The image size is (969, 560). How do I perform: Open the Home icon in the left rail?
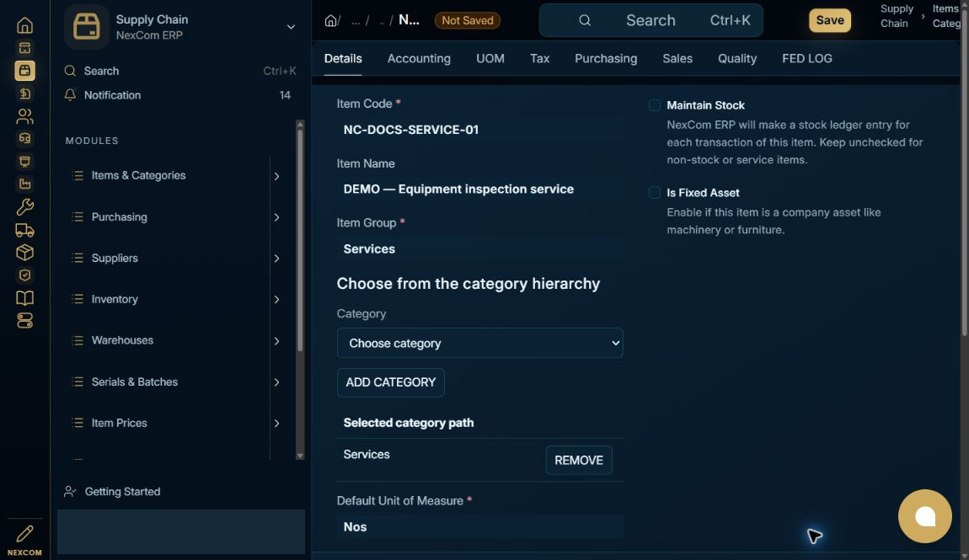click(x=24, y=25)
